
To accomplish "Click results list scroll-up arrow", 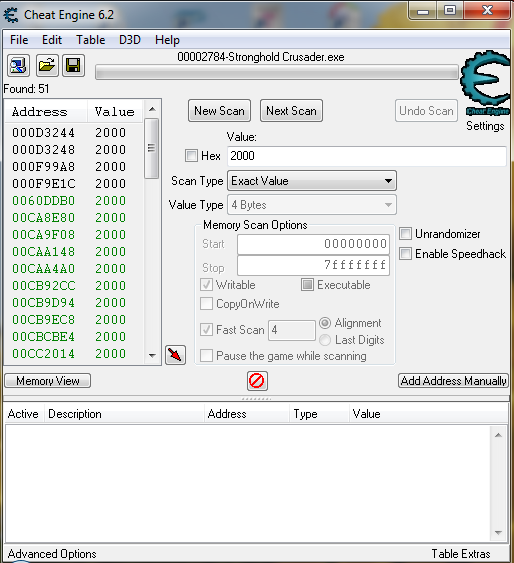I will coord(152,109).
